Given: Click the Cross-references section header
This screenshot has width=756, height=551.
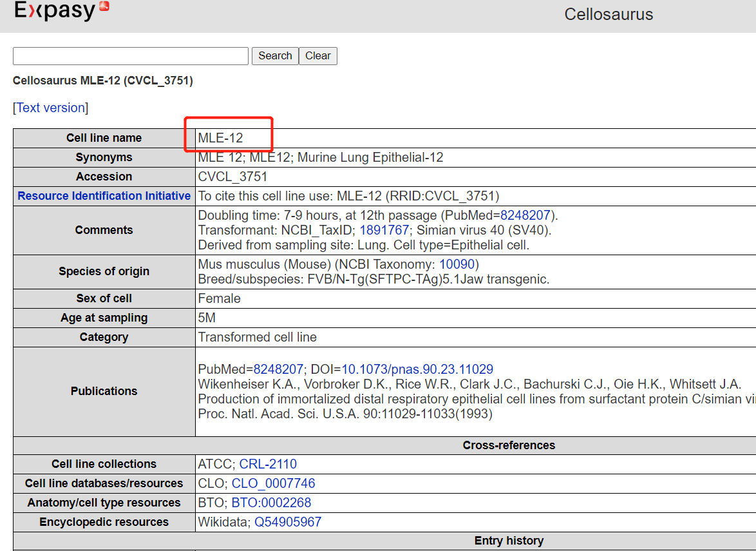Looking at the screenshot, I should [509, 445].
